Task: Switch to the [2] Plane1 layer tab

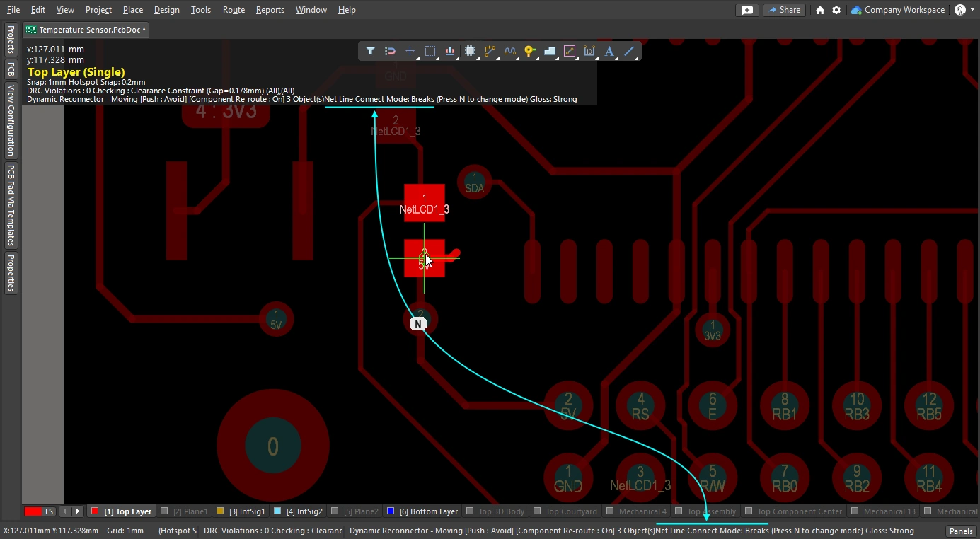Action: (185, 511)
